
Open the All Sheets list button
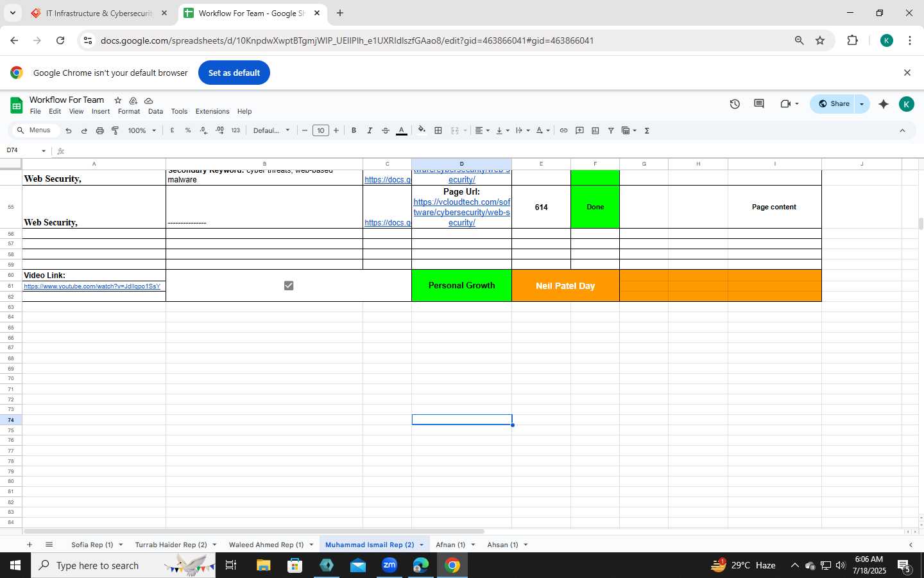click(x=49, y=545)
